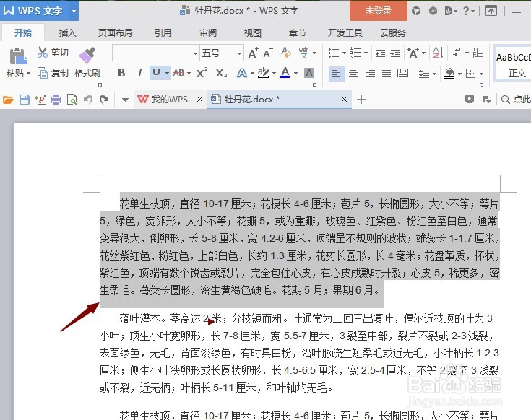Open the 页面布局 ribbon tab

click(115, 32)
